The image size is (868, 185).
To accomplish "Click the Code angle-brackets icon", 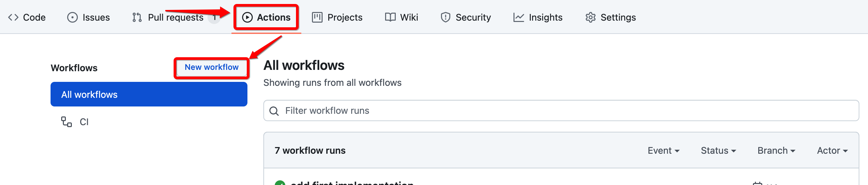I will tap(13, 17).
